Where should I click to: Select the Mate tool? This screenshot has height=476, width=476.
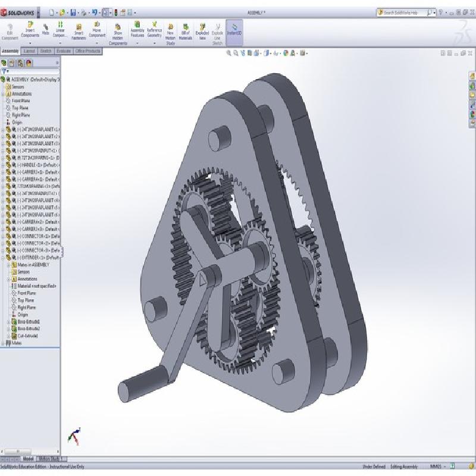coord(45,30)
